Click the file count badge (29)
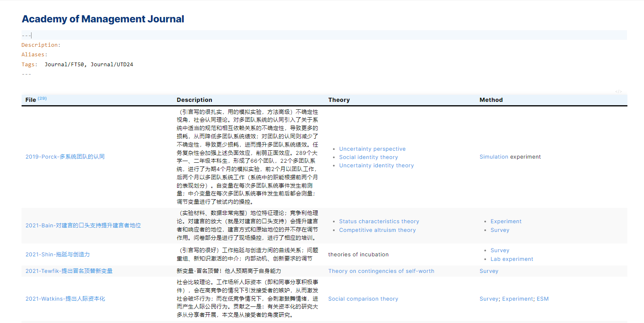Image resolution: width=644 pixels, height=323 pixels. click(42, 99)
